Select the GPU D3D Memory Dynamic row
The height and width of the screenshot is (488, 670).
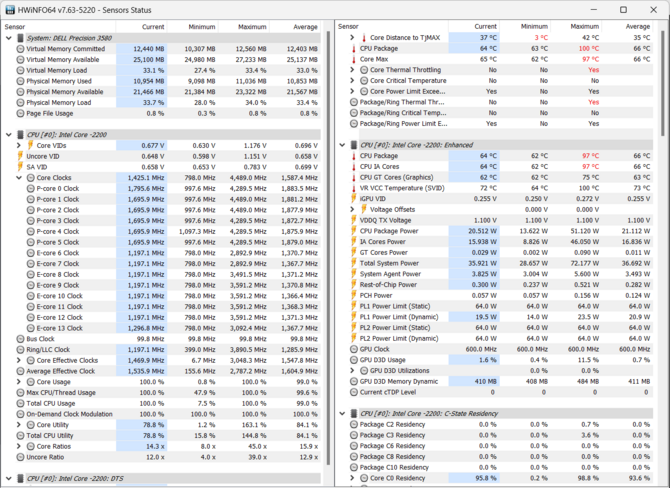coord(501,381)
